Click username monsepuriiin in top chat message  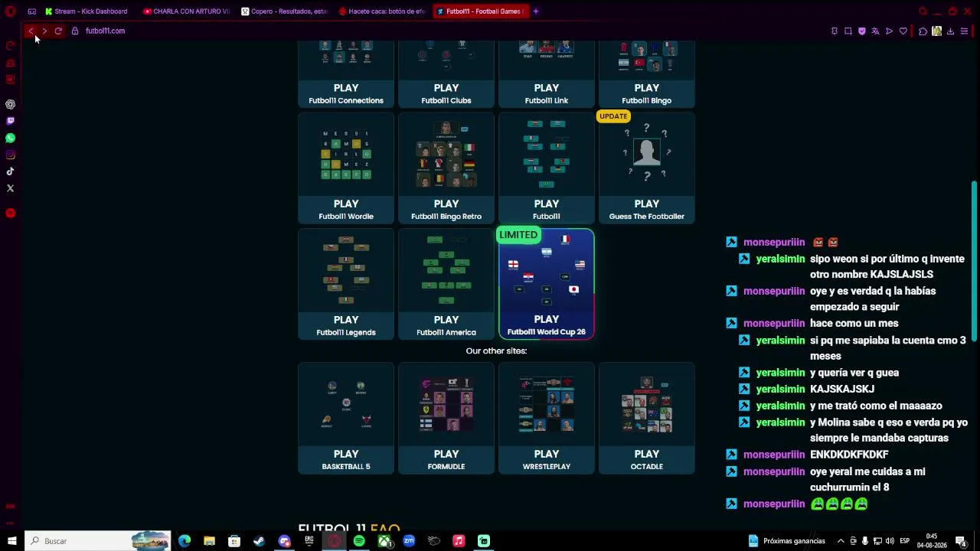(x=774, y=242)
